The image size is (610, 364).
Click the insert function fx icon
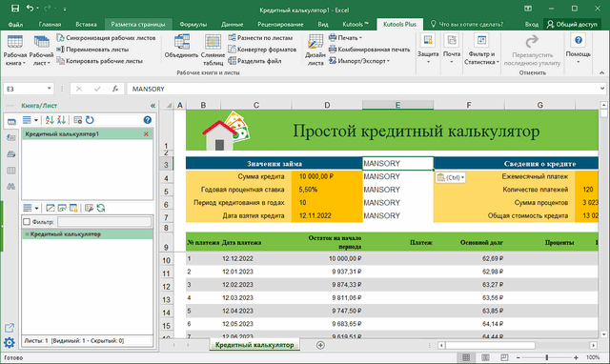coord(115,89)
